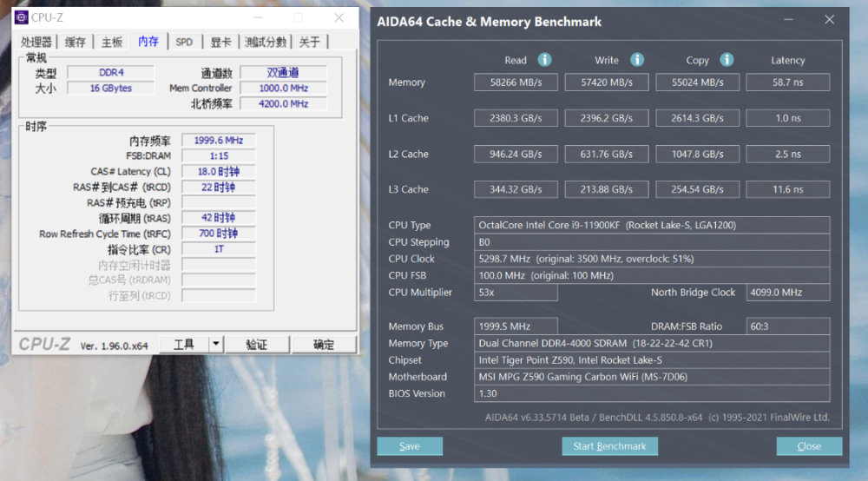Select the 内存 tab in CPU-Z
Screen dimensions: 868x481
[x=148, y=42]
